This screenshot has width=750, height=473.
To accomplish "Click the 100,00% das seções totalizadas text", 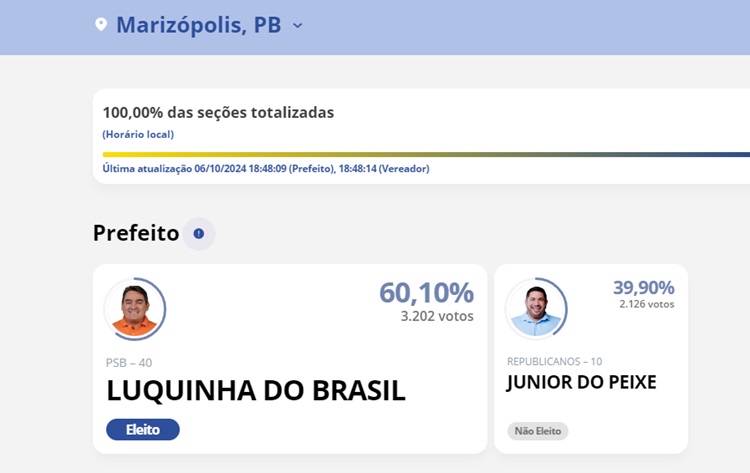I will pos(218,112).
